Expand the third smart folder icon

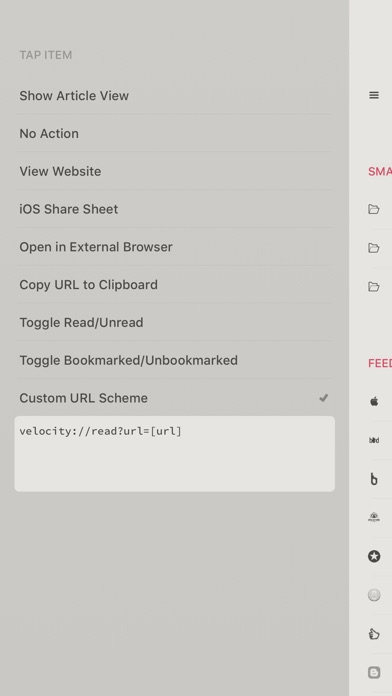click(374, 287)
